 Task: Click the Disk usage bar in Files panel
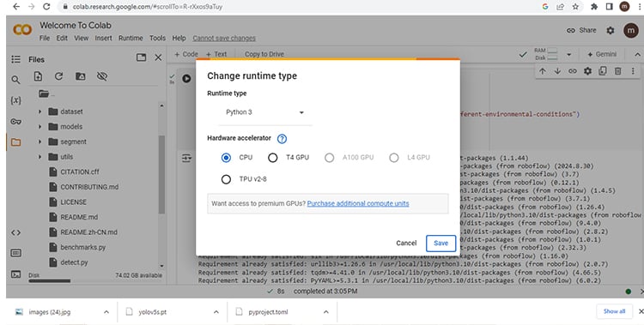pyautogui.click(x=49, y=281)
